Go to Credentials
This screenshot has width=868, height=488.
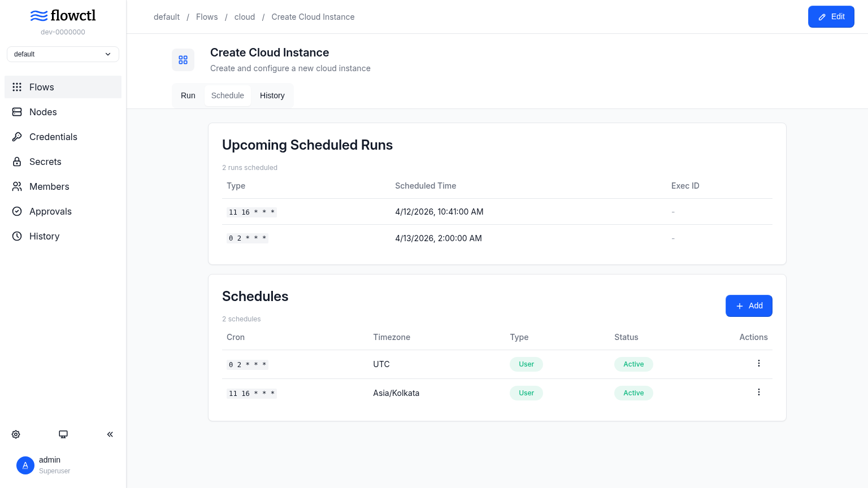click(x=63, y=137)
